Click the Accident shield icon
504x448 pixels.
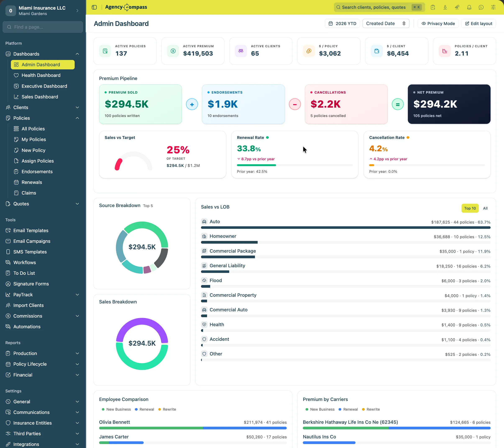click(x=204, y=339)
